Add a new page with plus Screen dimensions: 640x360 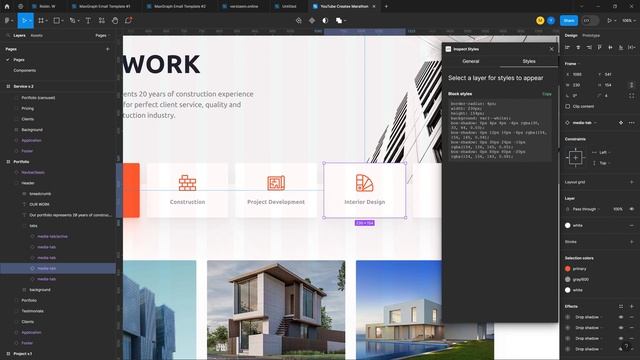108,49
